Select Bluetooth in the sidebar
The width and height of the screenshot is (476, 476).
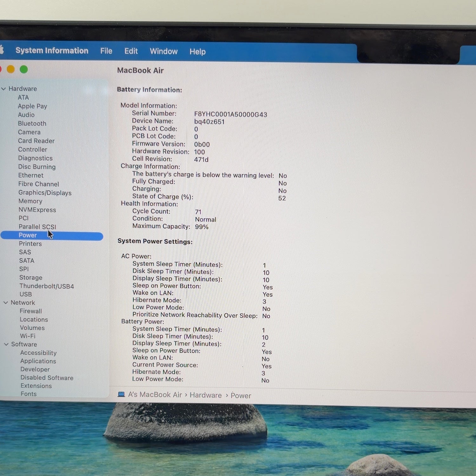coord(32,123)
